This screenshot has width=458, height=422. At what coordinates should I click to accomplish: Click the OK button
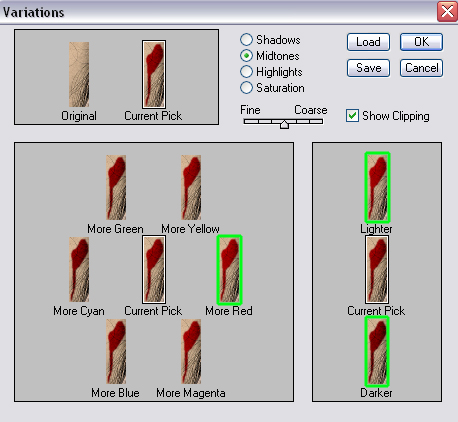(x=421, y=42)
